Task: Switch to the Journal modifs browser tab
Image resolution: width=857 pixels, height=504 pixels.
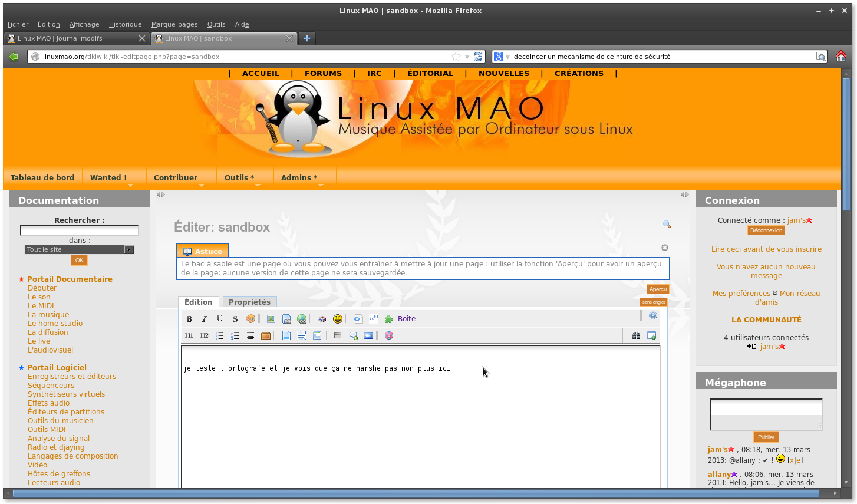Action: pyautogui.click(x=77, y=38)
